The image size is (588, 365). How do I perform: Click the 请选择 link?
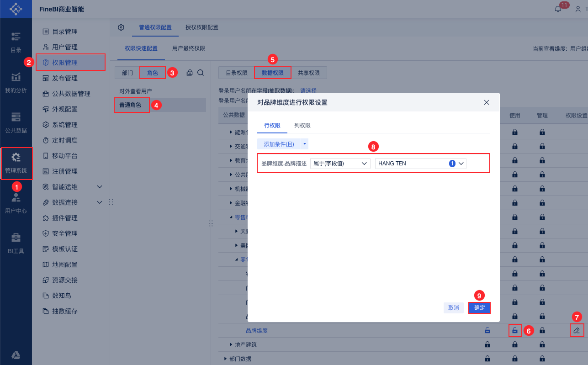(x=308, y=90)
